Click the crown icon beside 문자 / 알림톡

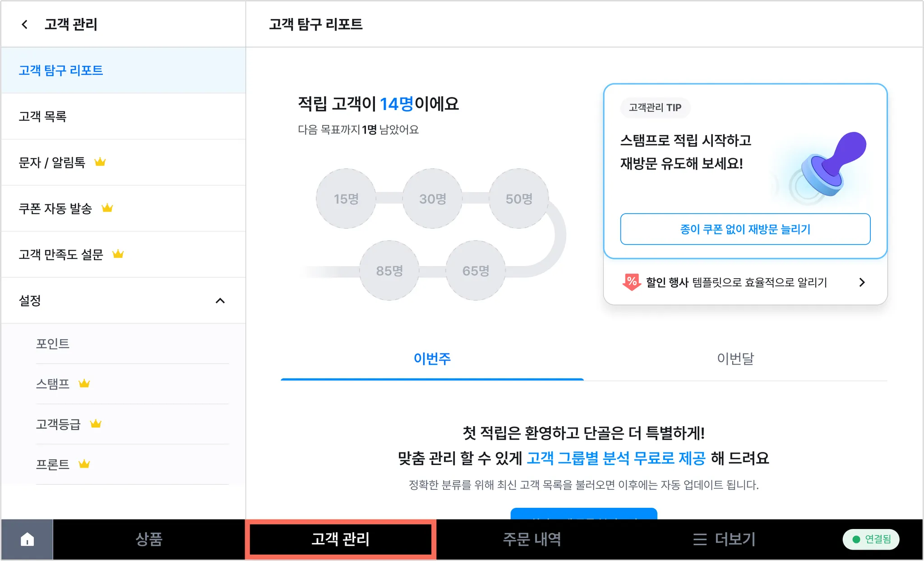click(100, 162)
